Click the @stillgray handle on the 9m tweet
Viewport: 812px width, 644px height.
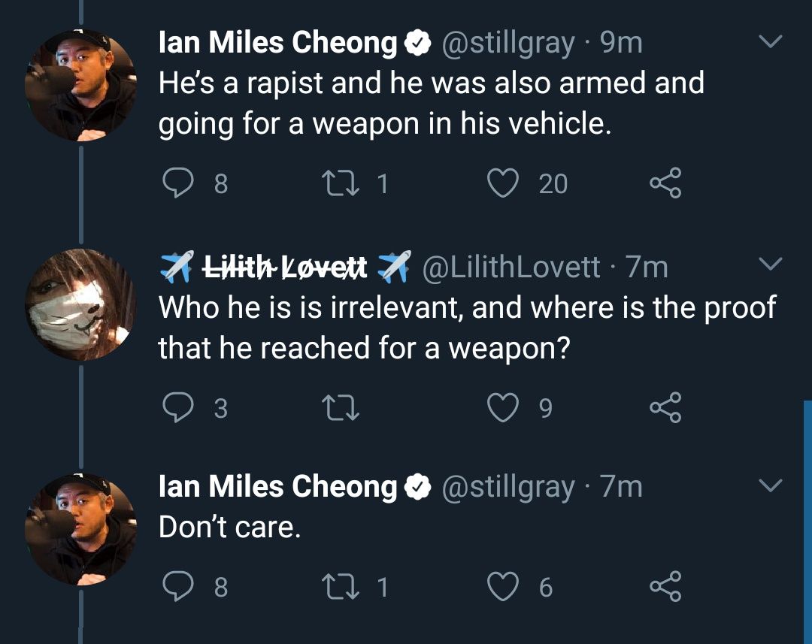point(508,44)
